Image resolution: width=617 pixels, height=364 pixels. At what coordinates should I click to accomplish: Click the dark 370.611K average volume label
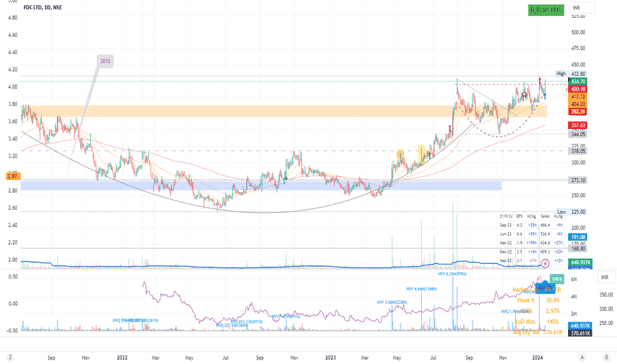(x=581, y=333)
